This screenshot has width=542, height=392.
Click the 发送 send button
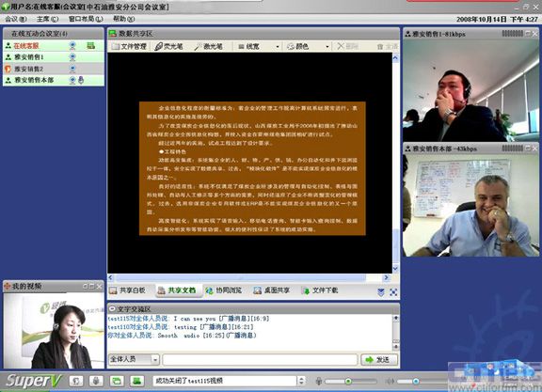[x=379, y=359]
